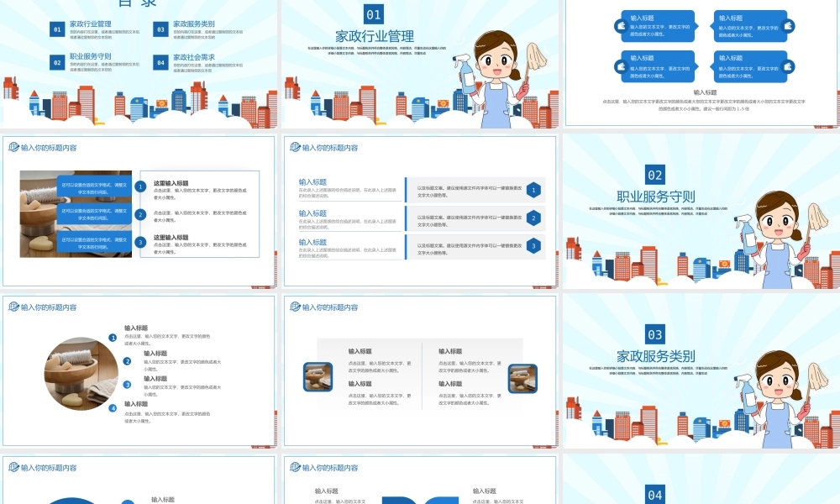The width and height of the screenshot is (840, 504).
Task: Click the bottom-left blue box icon
Action: point(622,66)
